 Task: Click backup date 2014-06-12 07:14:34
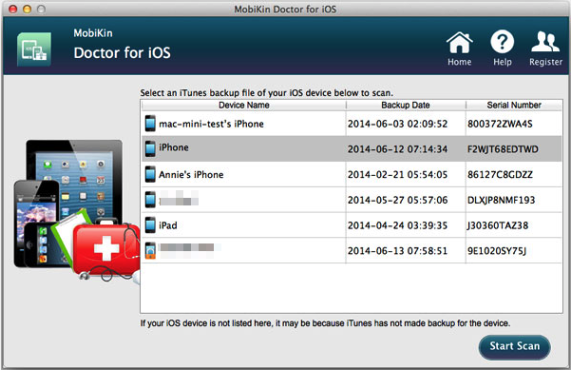click(x=397, y=149)
